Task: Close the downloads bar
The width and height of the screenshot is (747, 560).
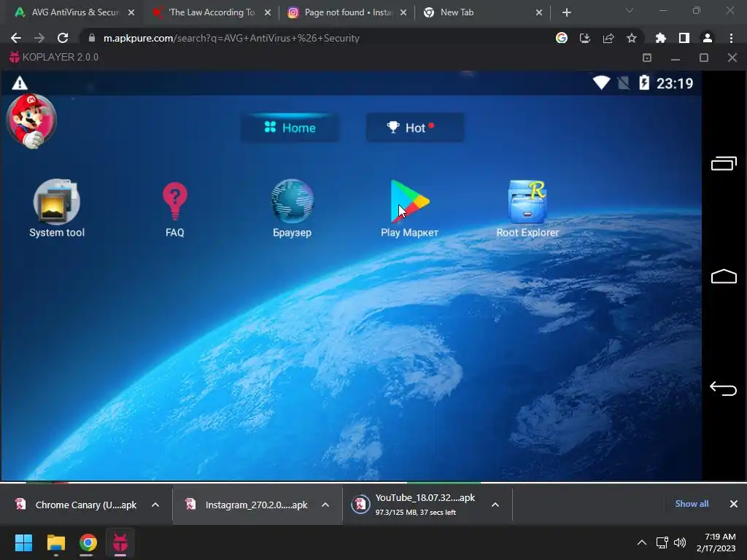Action: pos(734,504)
